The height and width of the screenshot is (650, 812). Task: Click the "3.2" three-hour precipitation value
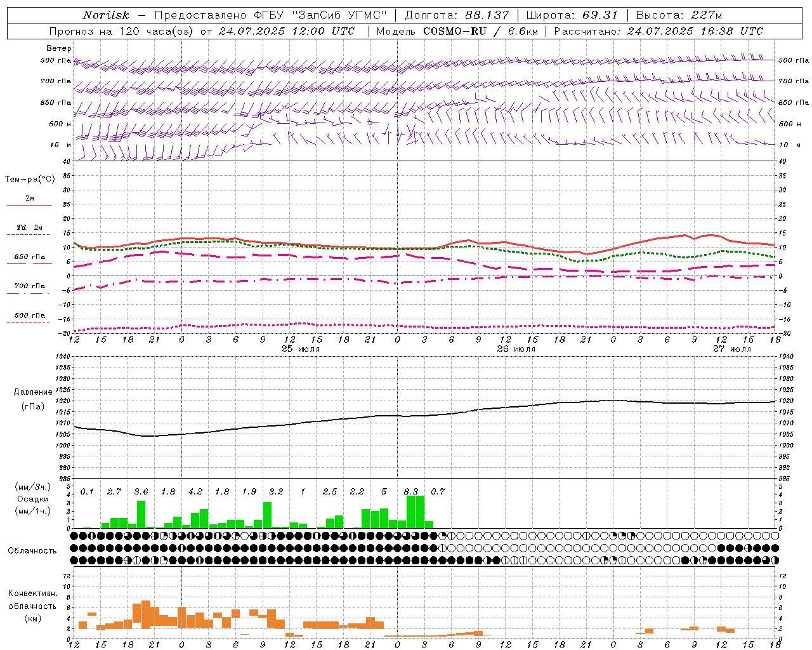pyautogui.click(x=276, y=492)
